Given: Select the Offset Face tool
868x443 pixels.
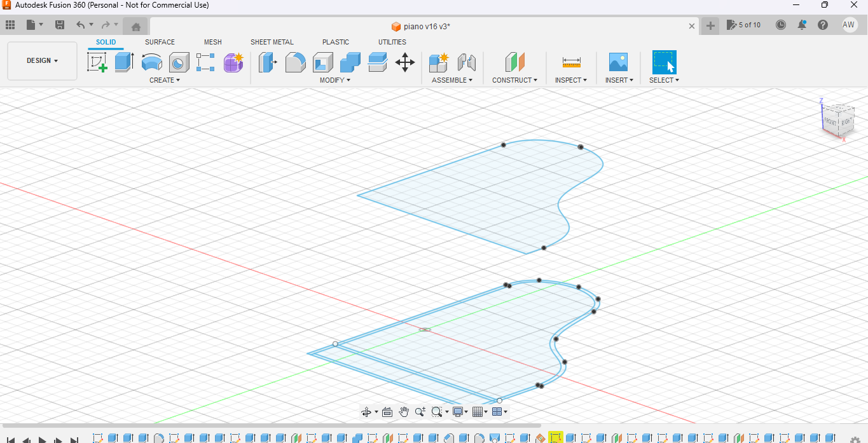Looking at the screenshot, I should tap(377, 62).
